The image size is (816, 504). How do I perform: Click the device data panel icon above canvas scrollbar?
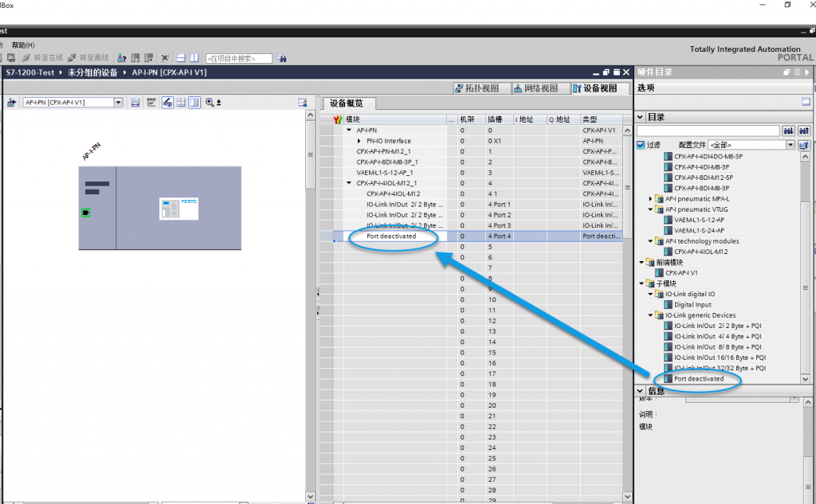[302, 103]
